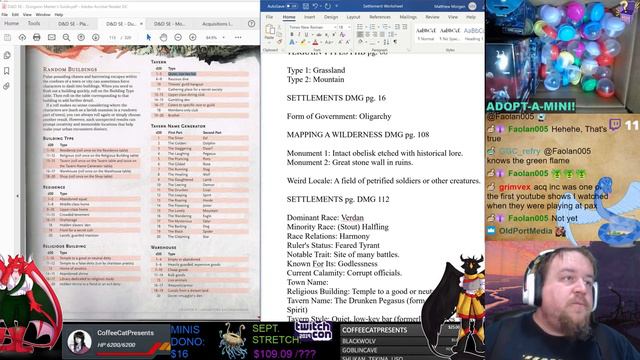Click the text highlight color icon
Image resolution: width=640 pixels, height=360 pixels.
[x=303, y=42]
